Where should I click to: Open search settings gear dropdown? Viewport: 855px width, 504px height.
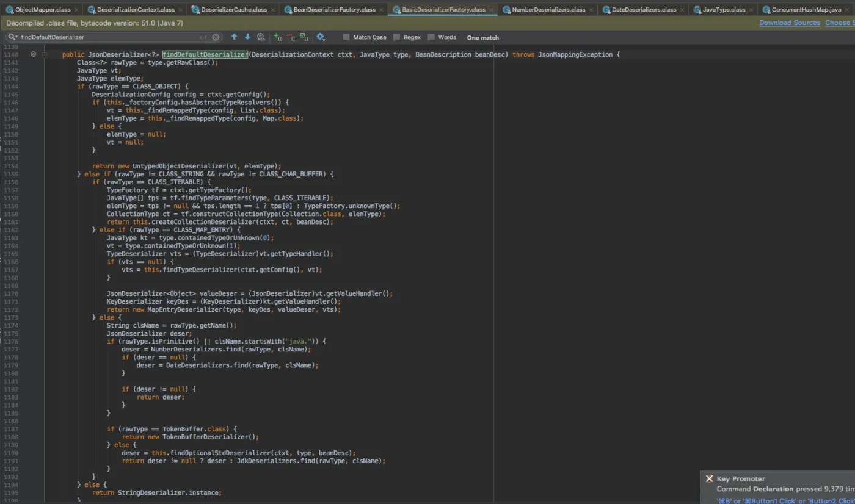(321, 37)
